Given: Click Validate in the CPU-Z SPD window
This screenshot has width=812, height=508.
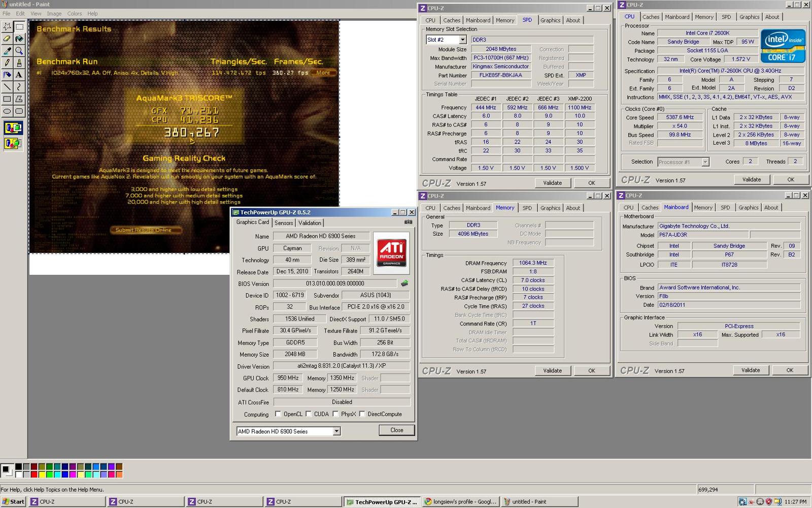Looking at the screenshot, I should click(553, 183).
